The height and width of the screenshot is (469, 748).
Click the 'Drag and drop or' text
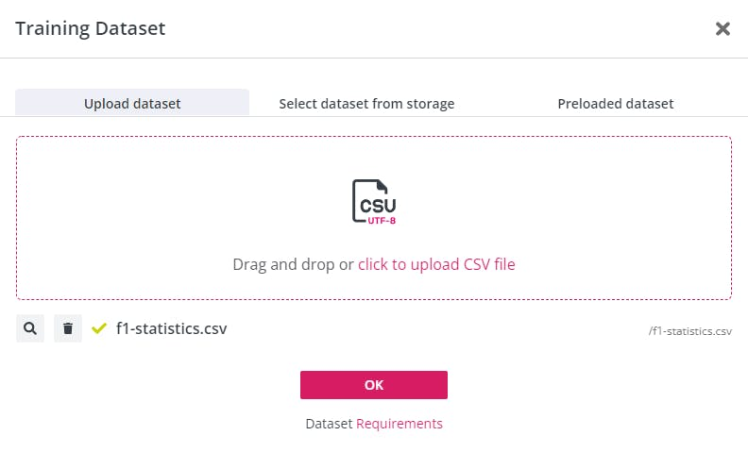293,265
